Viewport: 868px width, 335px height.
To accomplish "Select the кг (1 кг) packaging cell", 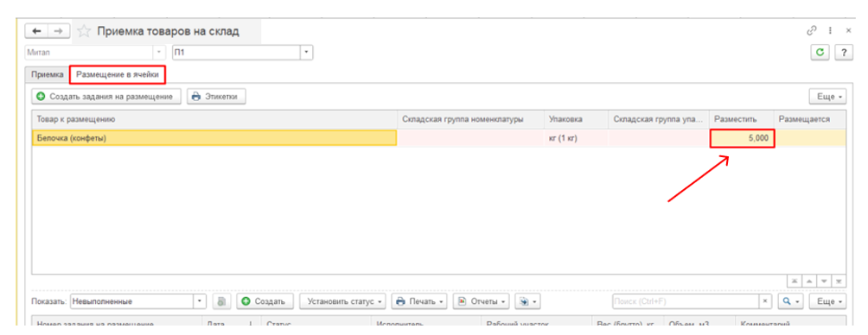I will tap(576, 138).
